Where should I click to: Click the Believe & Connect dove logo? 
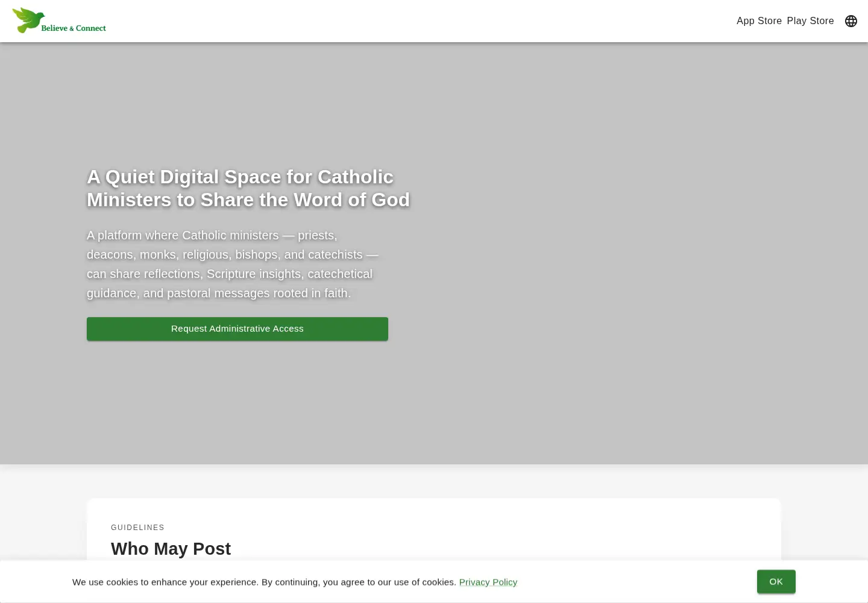coord(59,21)
